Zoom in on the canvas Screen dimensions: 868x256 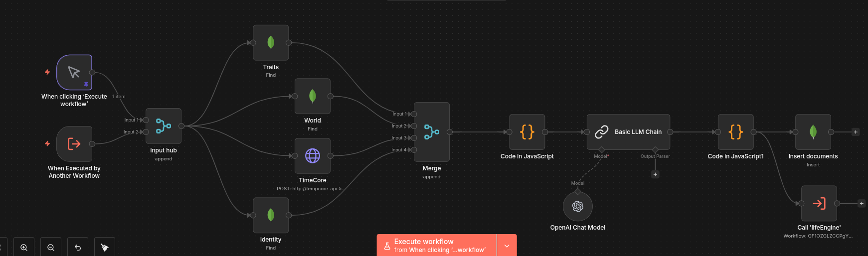[x=24, y=247]
